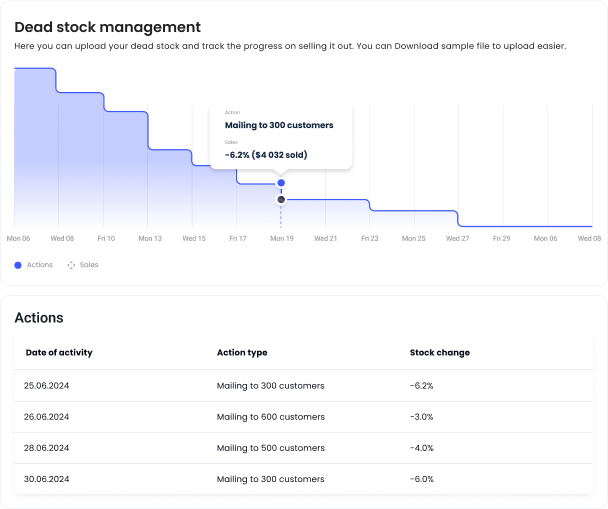This screenshot has width=608, height=509.
Task: Sort by Action type column header
Action: point(242,352)
